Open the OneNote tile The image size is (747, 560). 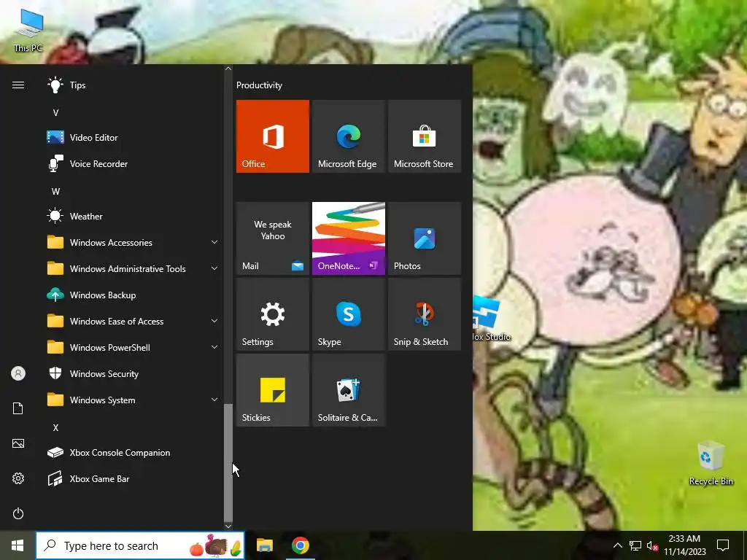(348, 238)
